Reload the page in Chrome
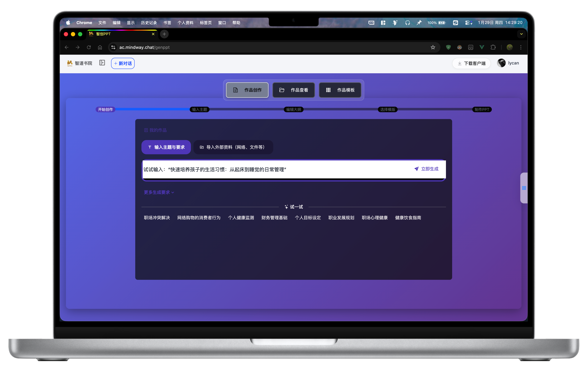 89,47
